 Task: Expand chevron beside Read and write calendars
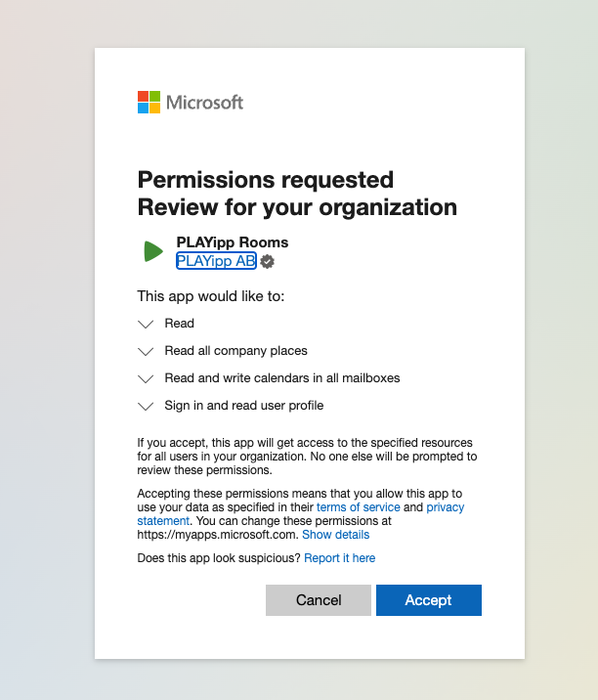147,378
